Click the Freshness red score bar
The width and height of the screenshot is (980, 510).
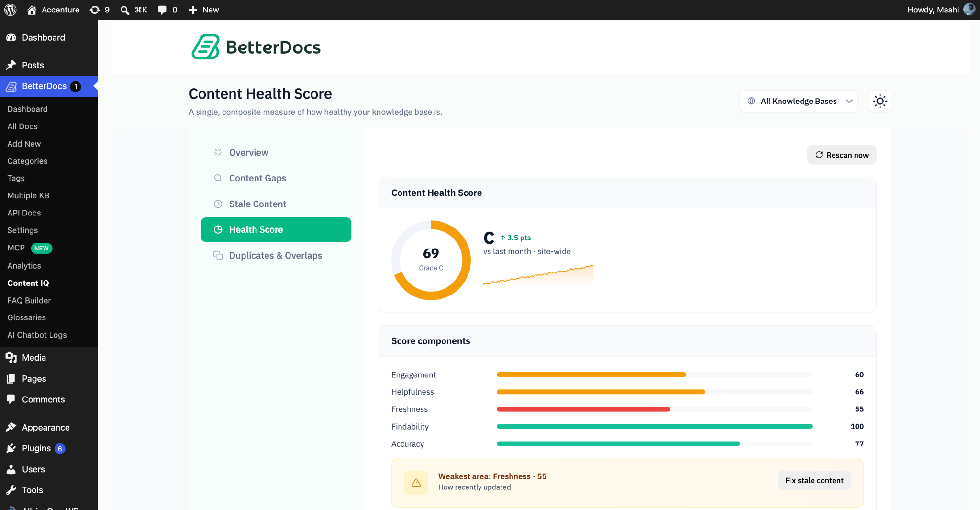point(583,409)
